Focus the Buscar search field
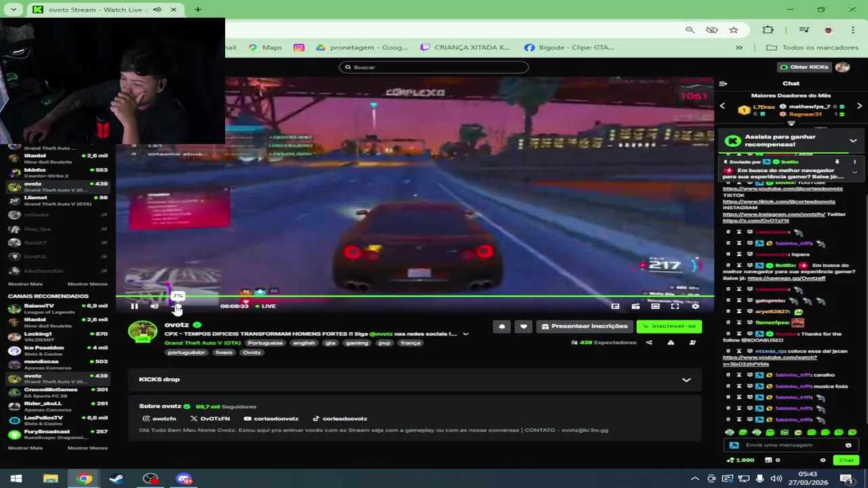 434,67
